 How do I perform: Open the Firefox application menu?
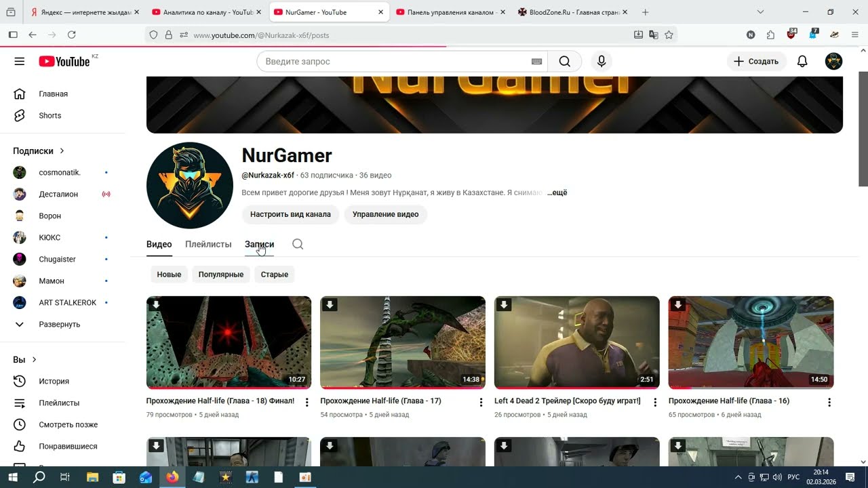854,35
